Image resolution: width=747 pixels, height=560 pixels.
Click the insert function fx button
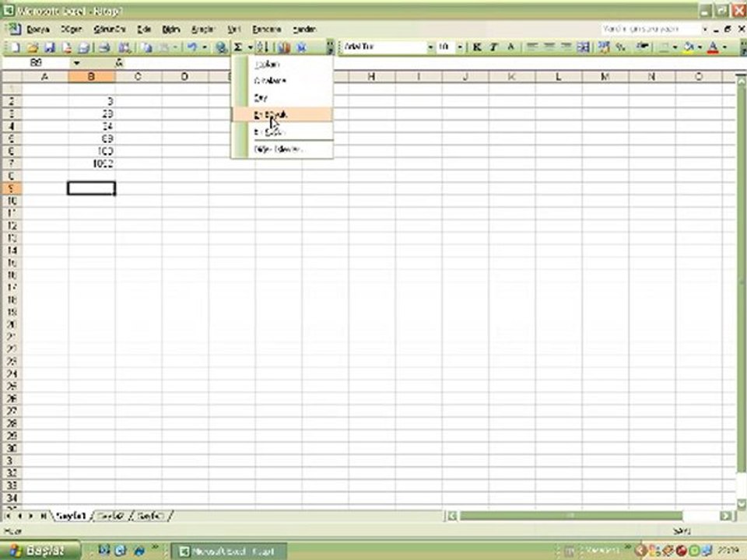pyautogui.click(x=119, y=63)
